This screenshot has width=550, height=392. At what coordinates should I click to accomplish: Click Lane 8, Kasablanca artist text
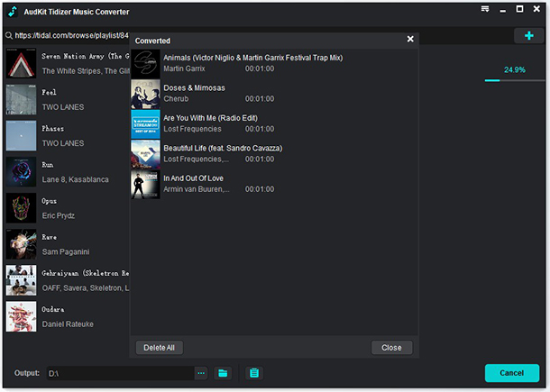tap(76, 179)
